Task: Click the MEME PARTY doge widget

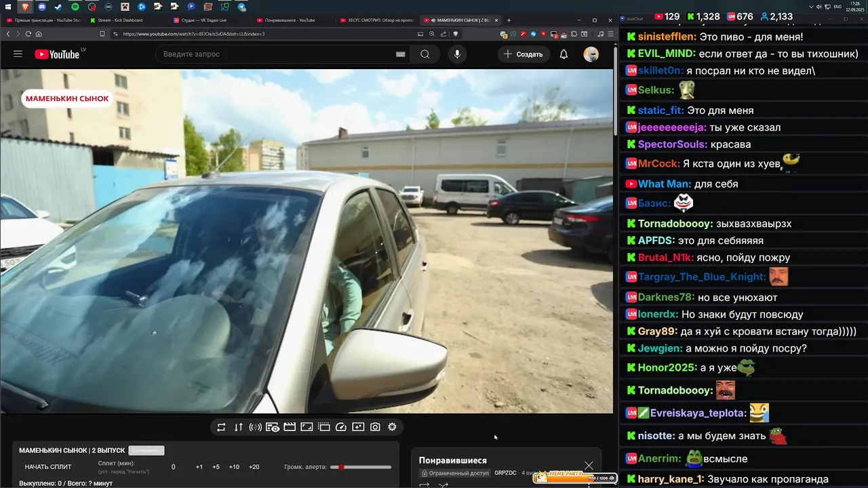Action: pyautogui.click(x=574, y=478)
